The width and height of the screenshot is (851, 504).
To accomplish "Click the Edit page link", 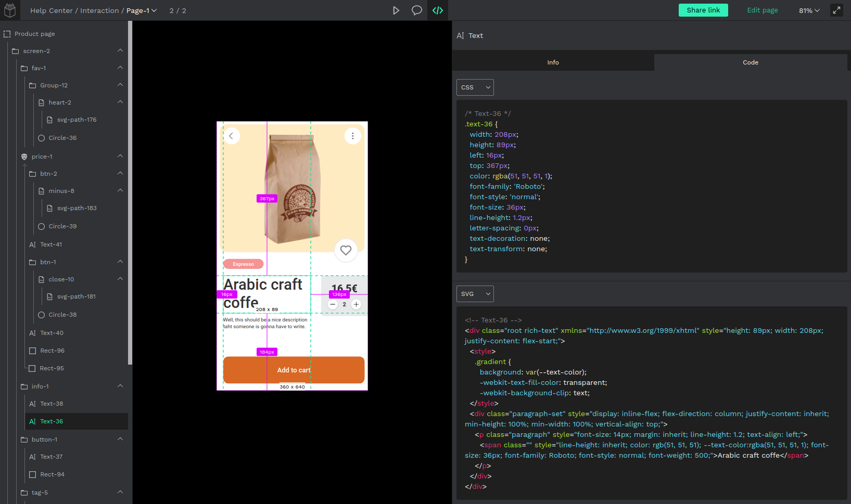I will point(762,10).
